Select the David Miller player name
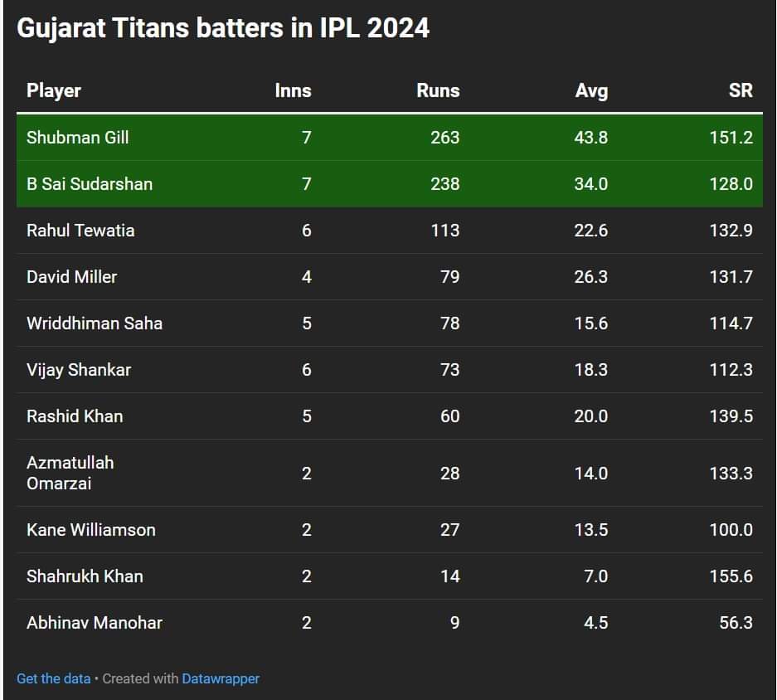Viewport: 777px width, 700px height. click(72, 277)
